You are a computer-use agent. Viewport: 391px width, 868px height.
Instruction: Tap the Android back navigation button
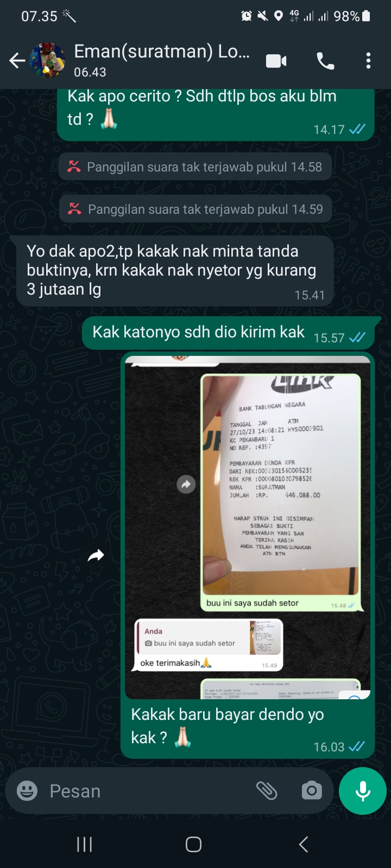coord(304,844)
